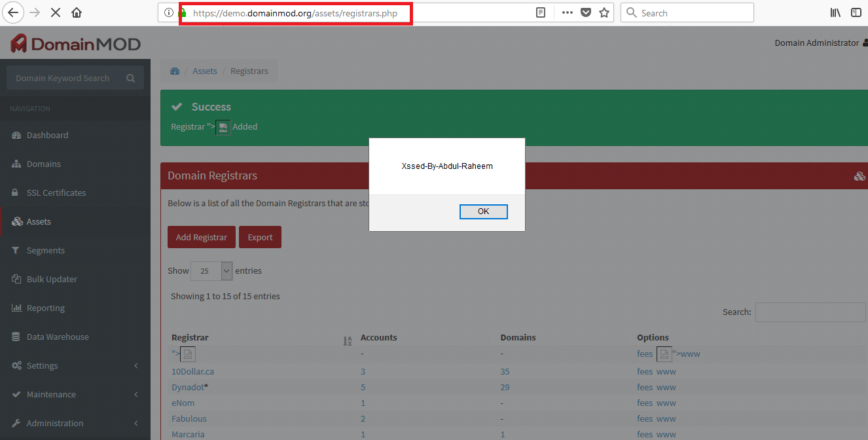Click the DomainMOD logo
The height and width of the screenshot is (440, 868).
click(x=75, y=44)
